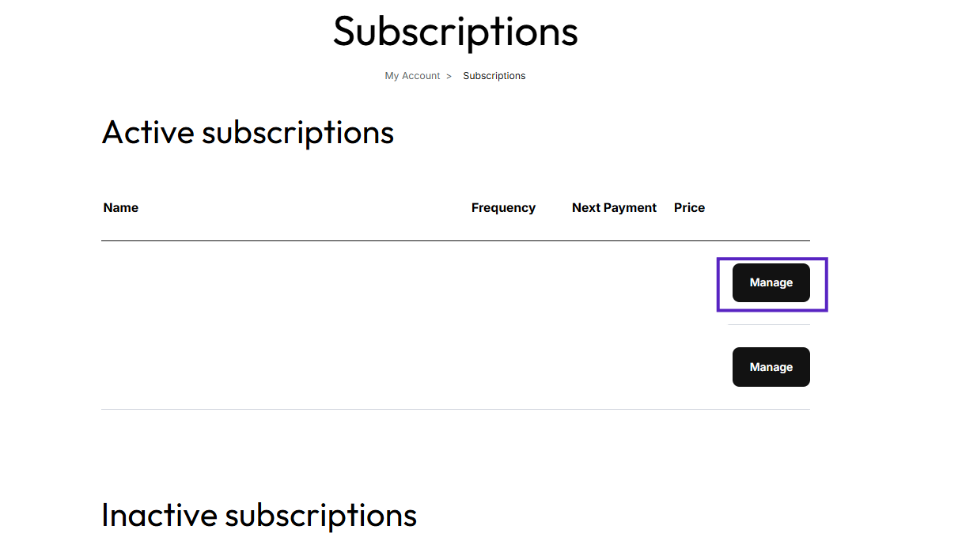Click the short divider between Manage buttons
The image size is (962, 560).
pos(768,324)
